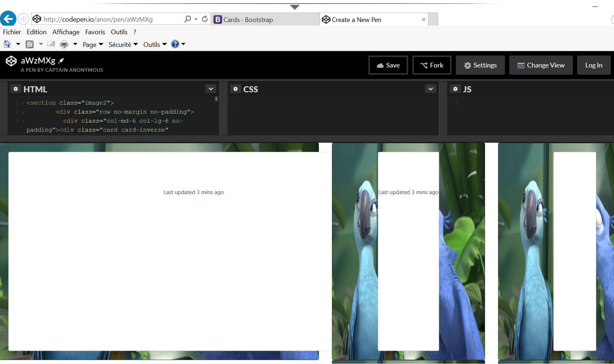Image resolution: width=614 pixels, height=364 pixels.
Task: Expand the HTML panel chevron dropdown
Action: pos(211,89)
